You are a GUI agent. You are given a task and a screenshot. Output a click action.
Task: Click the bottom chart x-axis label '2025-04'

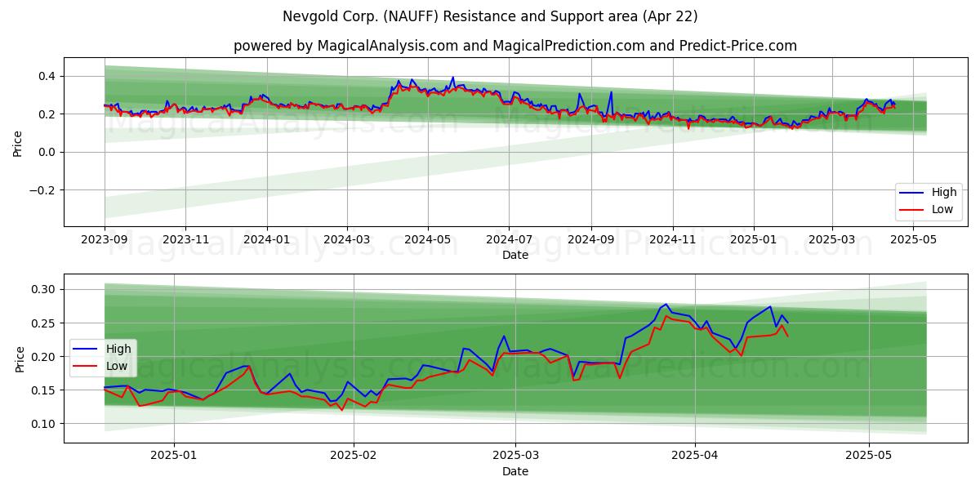(695, 457)
